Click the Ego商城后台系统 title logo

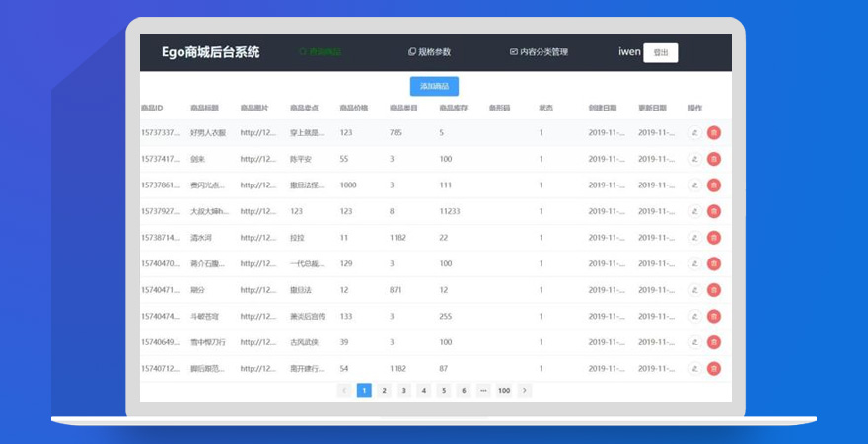211,52
